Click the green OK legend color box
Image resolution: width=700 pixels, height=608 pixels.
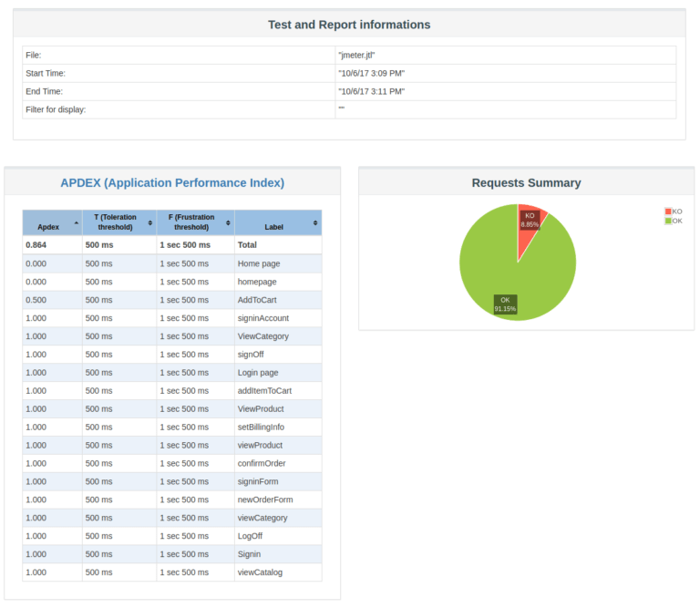tap(668, 221)
